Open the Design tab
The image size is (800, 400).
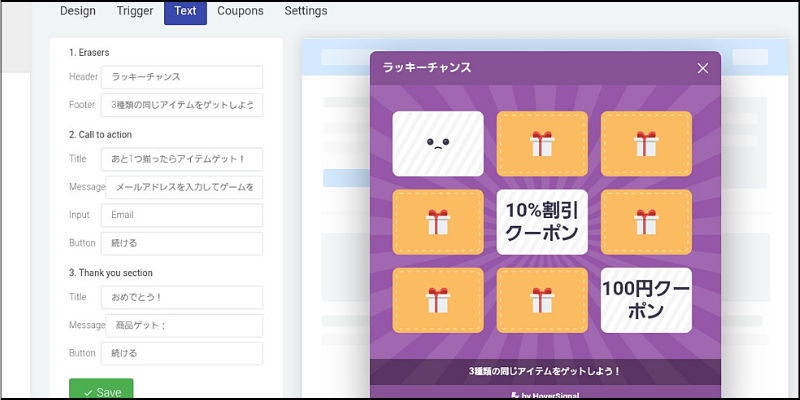[x=78, y=11]
